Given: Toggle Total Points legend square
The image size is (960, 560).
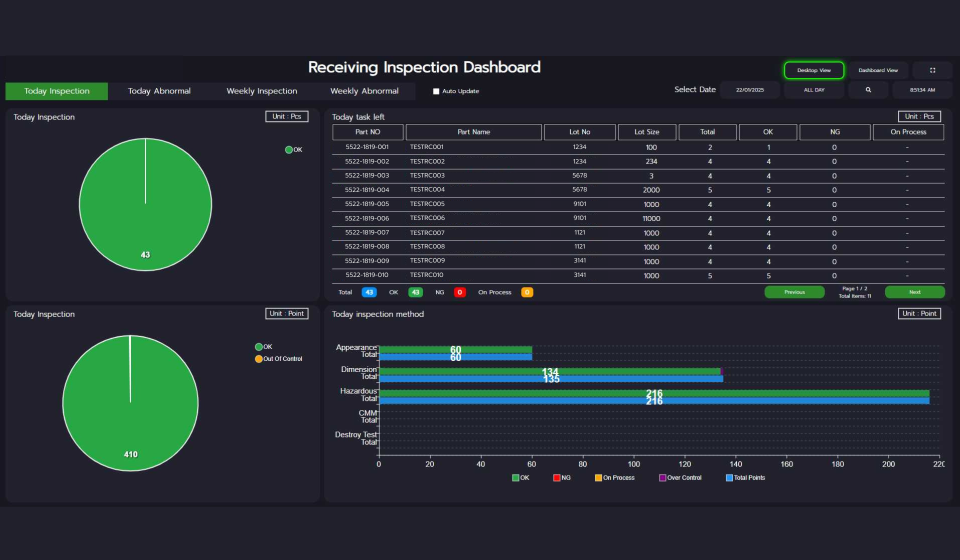Looking at the screenshot, I should (729, 478).
